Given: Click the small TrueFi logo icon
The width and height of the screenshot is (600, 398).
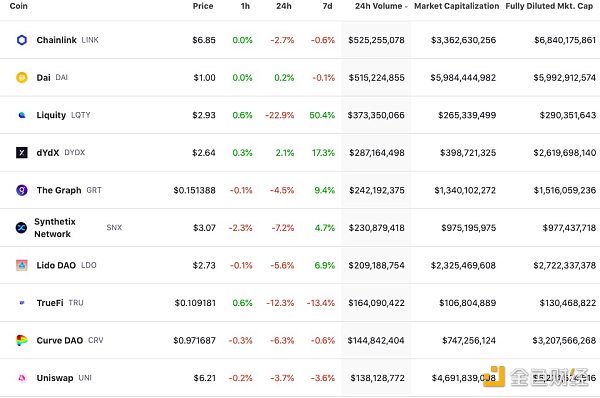Looking at the screenshot, I should [22, 303].
